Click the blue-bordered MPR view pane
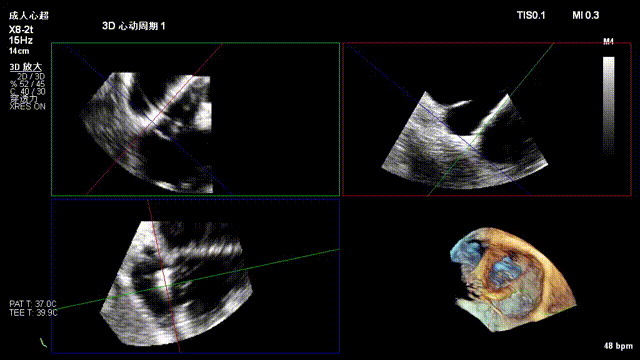Viewport: 640px width, 360px height. click(x=196, y=276)
